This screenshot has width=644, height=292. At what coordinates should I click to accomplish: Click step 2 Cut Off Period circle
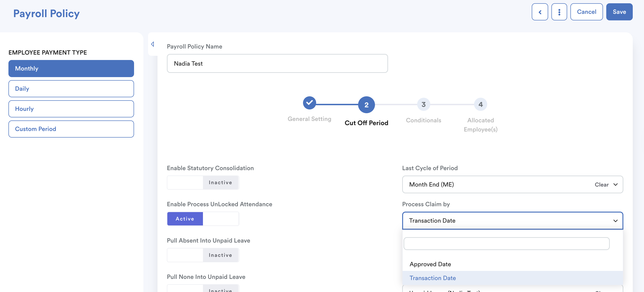tap(366, 105)
